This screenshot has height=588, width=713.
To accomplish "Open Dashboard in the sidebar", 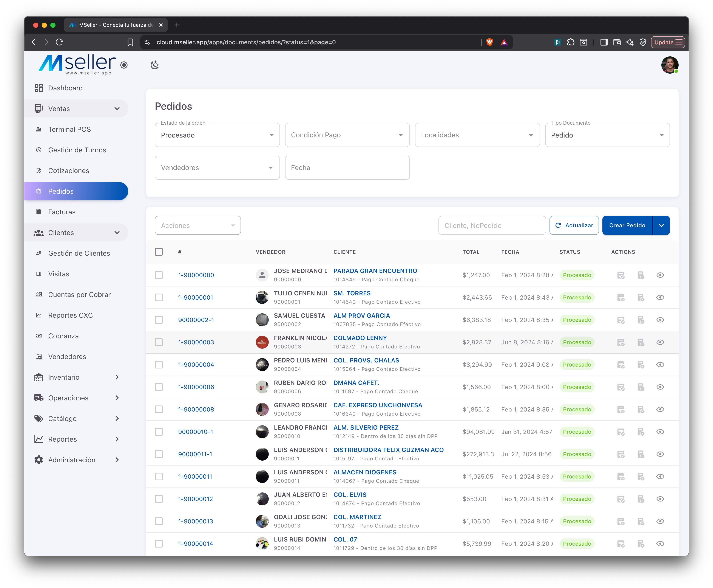I will (76, 88).
